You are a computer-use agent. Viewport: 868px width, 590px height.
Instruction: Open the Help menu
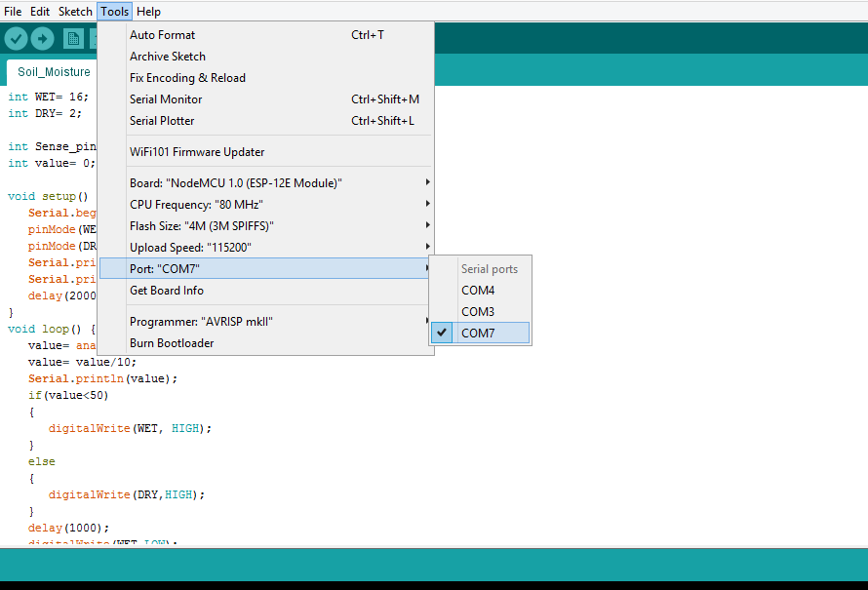click(x=148, y=12)
